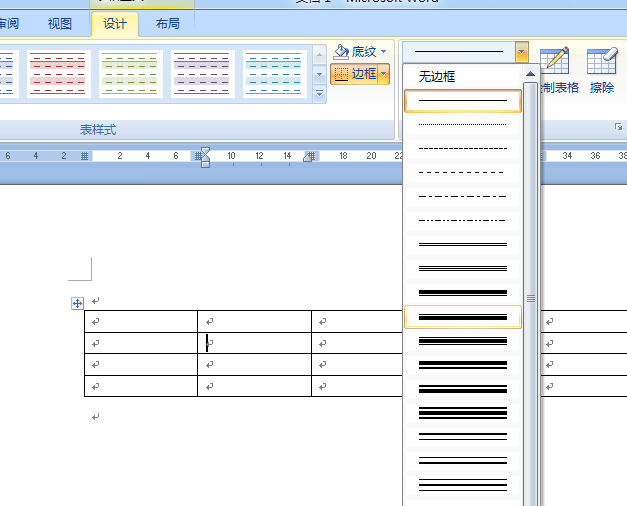The width and height of the screenshot is (627, 506).
Task: Show next row of table styles
Action: 319,74
